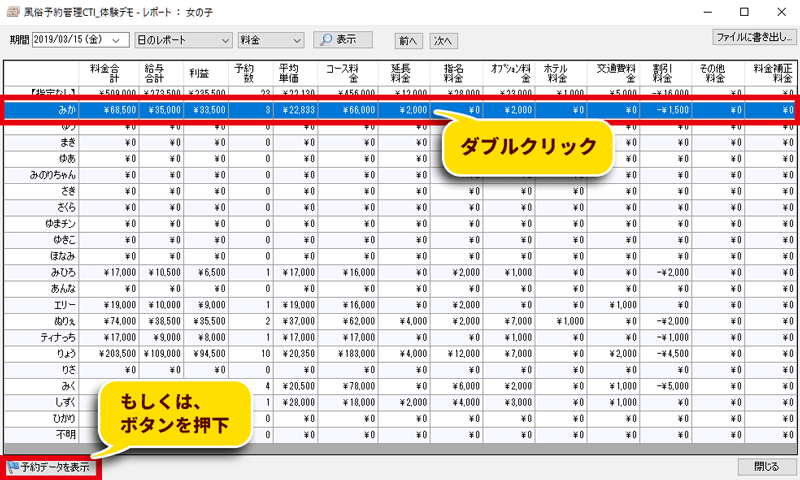
Task: Click the ファイルに書き出し export button
Action: click(753, 37)
